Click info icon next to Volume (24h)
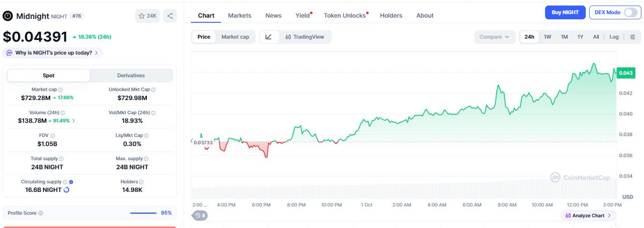 (64, 113)
